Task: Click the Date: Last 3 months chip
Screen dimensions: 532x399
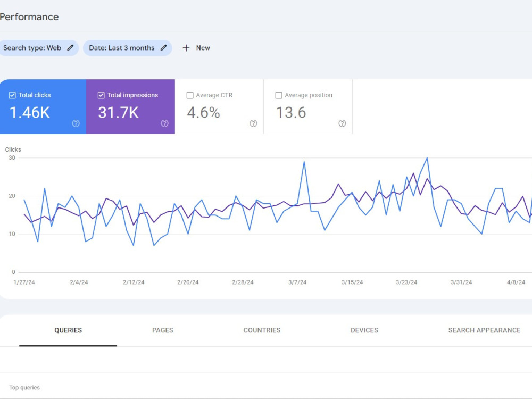Action: pos(128,48)
